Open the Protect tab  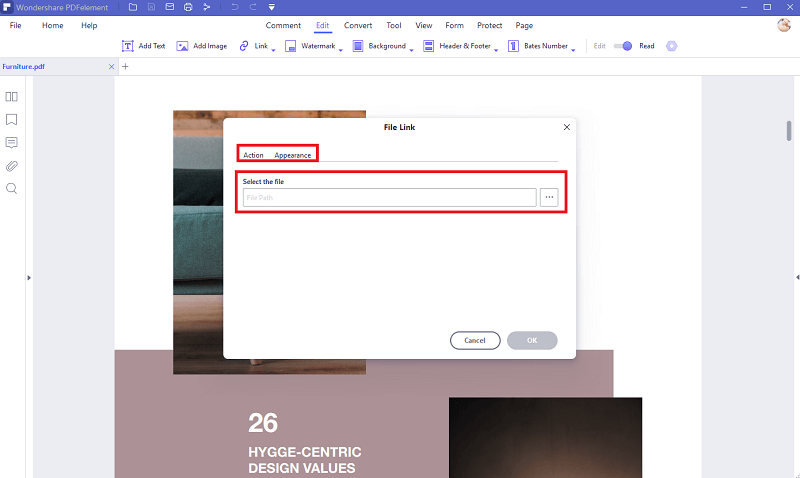489,25
